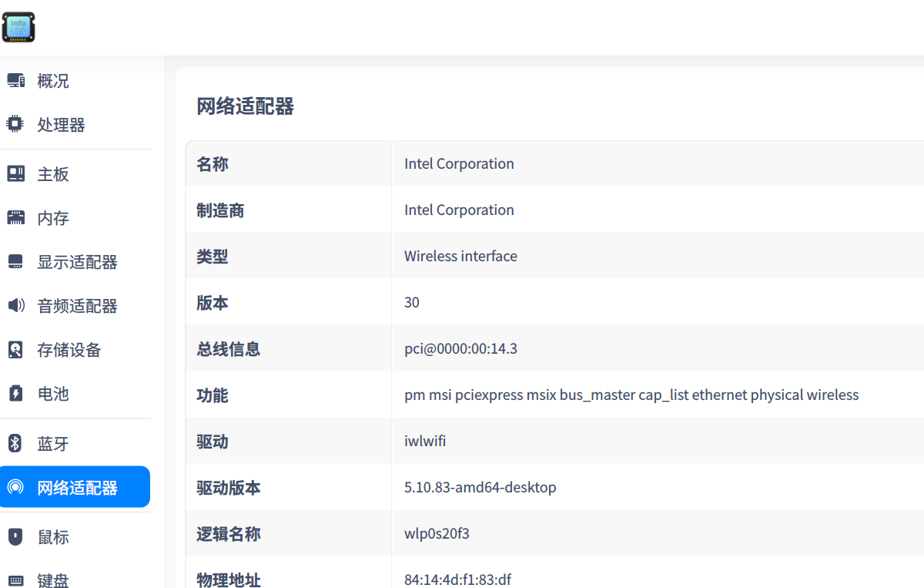Click the 逻辑名称 row label
This screenshot has height=588, width=924.
pyautogui.click(x=228, y=533)
